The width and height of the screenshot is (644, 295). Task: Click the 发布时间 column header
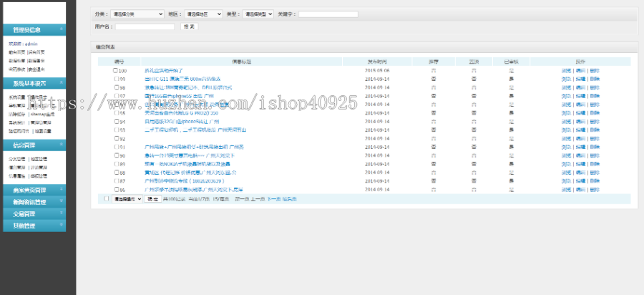tap(377, 62)
